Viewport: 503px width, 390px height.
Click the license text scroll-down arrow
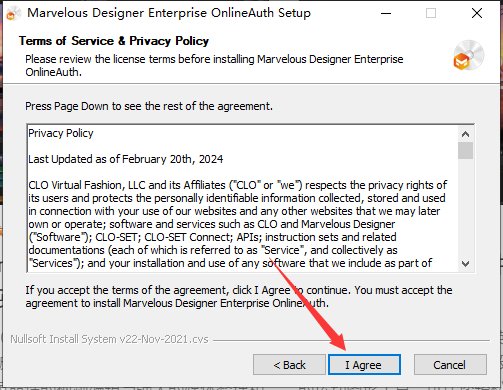tap(465, 264)
